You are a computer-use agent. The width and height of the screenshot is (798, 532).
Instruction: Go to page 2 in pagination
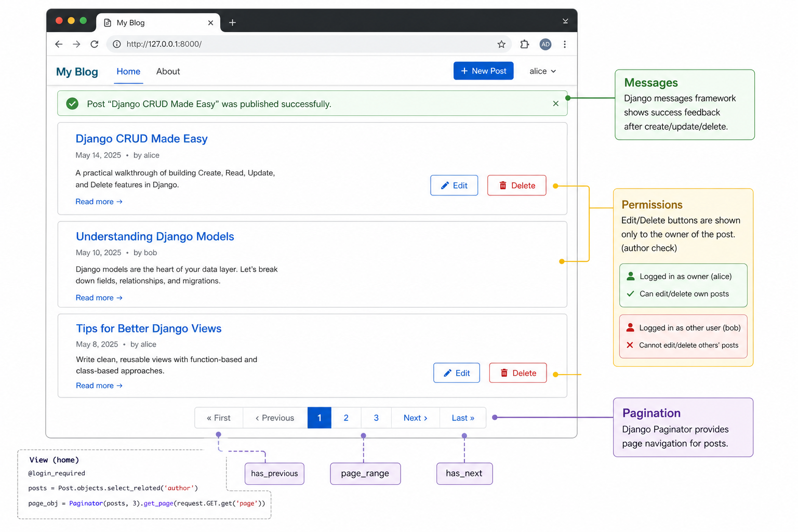click(346, 418)
